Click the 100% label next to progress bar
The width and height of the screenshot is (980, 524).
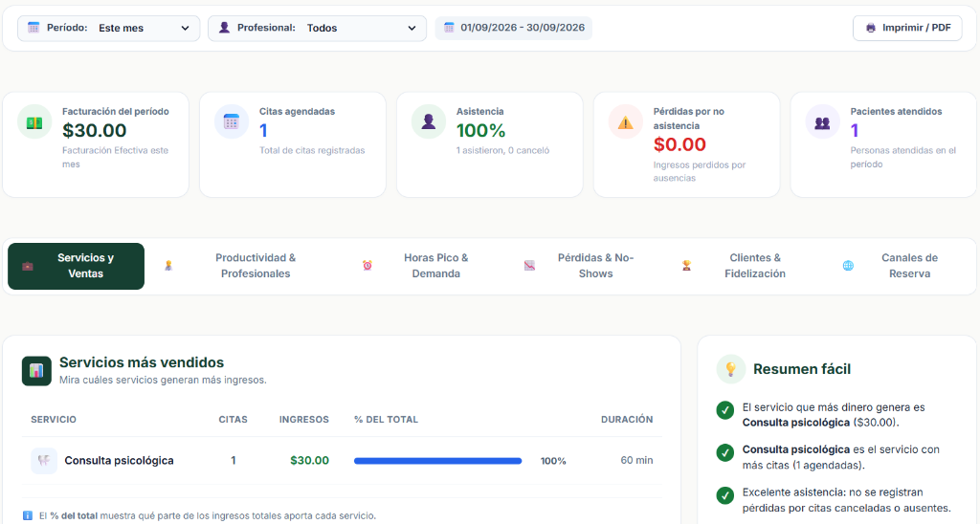(553, 461)
